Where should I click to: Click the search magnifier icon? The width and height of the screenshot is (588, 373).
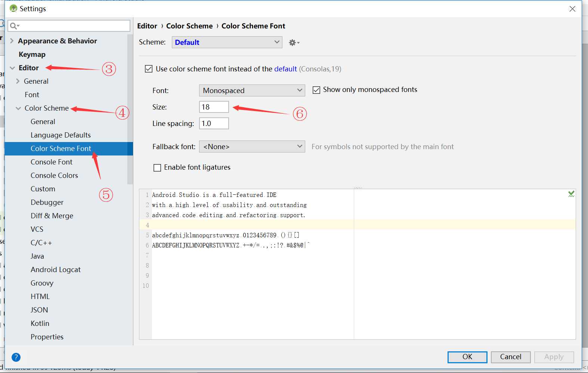pos(14,26)
